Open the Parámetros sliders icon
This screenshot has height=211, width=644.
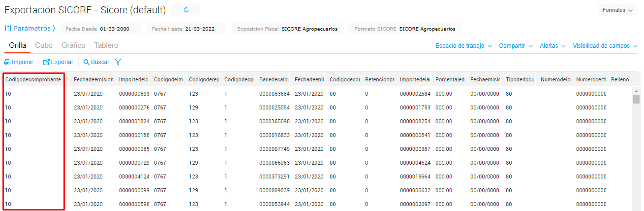point(8,28)
